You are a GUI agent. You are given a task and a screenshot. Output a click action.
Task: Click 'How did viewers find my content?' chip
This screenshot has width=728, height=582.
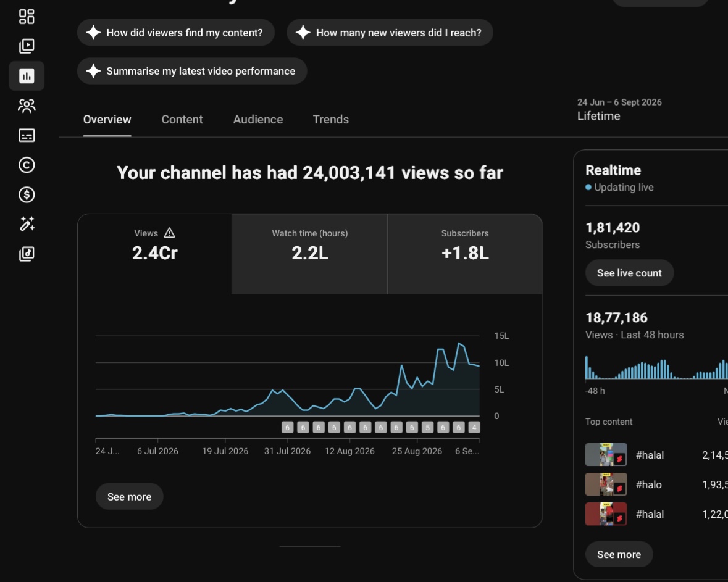click(x=175, y=33)
